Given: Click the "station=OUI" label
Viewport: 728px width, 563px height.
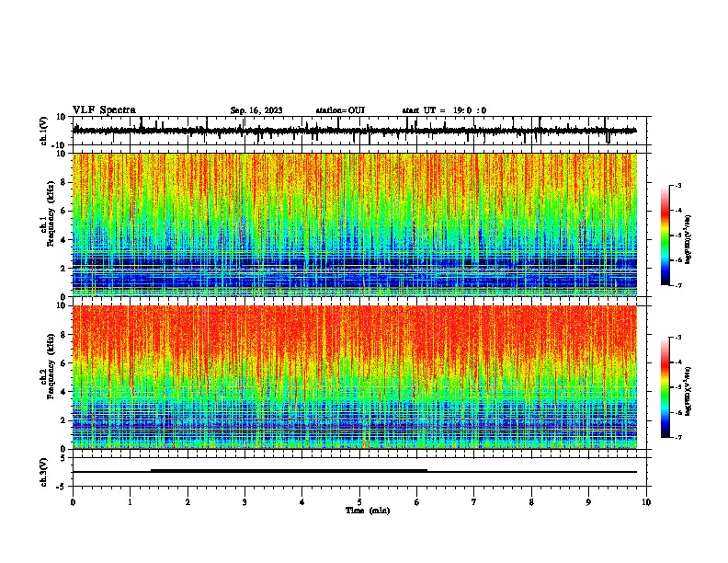Looking at the screenshot, I should point(340,110).
